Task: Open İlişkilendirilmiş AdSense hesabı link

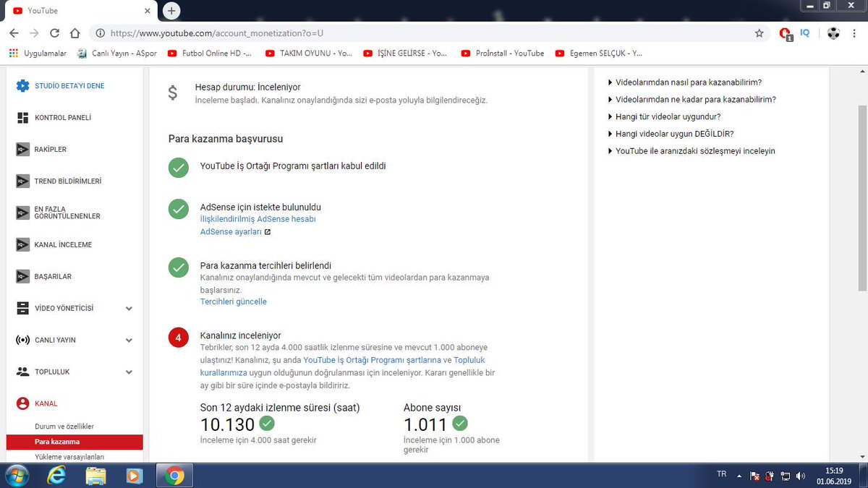Action: [x=258, y=219]
